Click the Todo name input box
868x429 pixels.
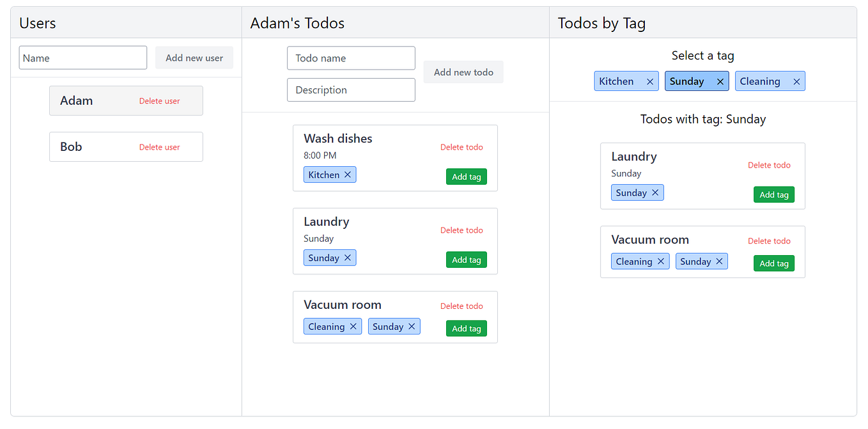click(351, 58)
